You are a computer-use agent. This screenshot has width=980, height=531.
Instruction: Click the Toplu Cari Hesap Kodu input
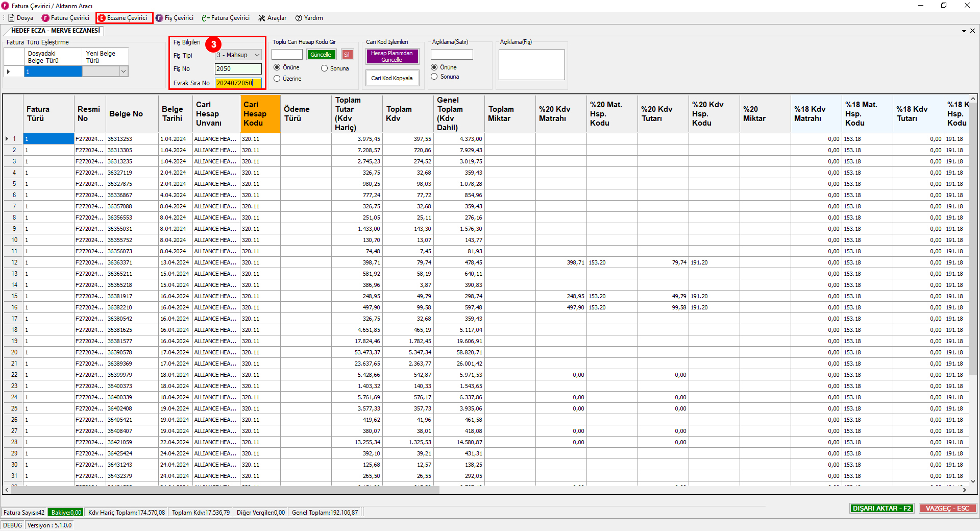point(287,55)
